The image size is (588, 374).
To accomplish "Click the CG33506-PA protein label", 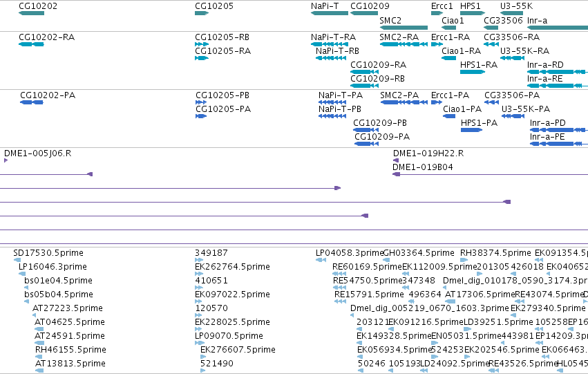I will pyautogui.click(x=512, y=95).
